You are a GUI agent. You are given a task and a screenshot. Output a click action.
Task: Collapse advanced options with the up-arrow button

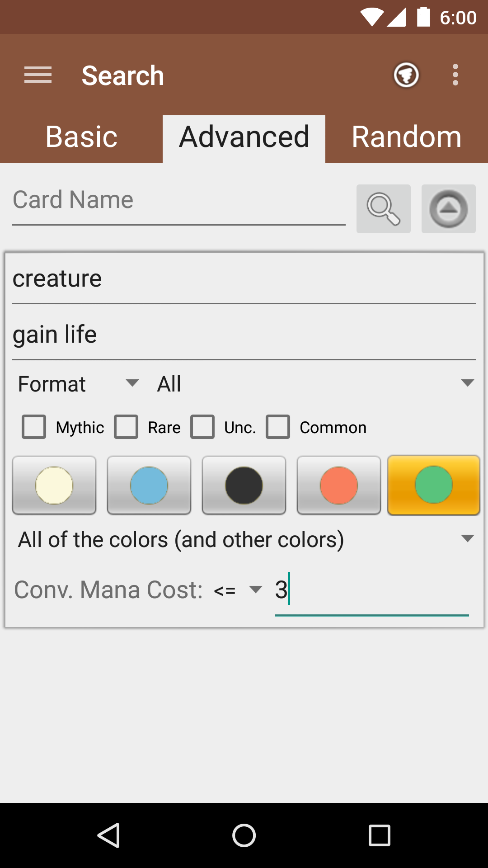pyautogui.click(x=449, y=209)
